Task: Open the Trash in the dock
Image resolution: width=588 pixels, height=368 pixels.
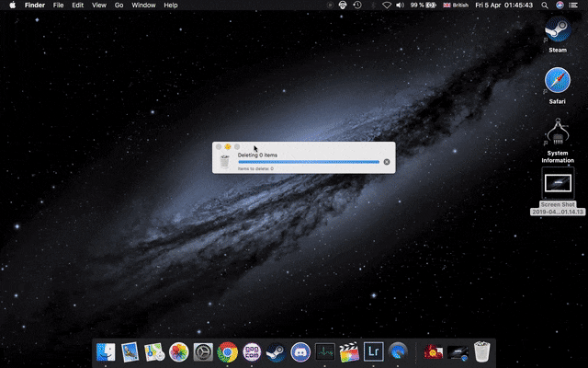Action: pyautogui.click(x=481, y=351)
